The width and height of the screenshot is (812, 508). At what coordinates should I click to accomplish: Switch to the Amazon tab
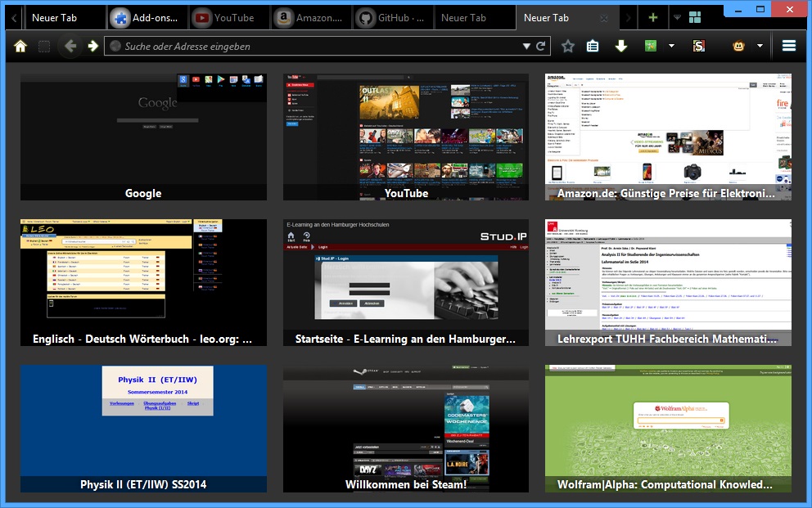click(x=311, y=18)
